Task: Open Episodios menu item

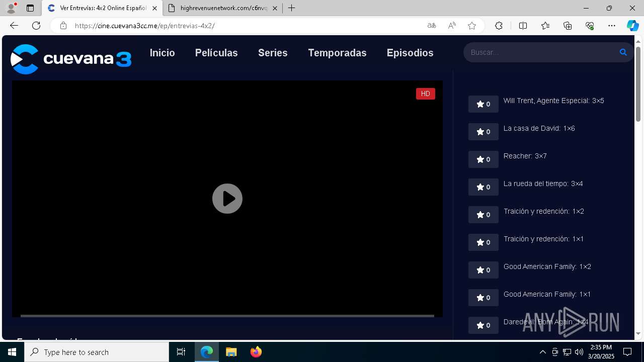Action: click(x=410, y=53)
